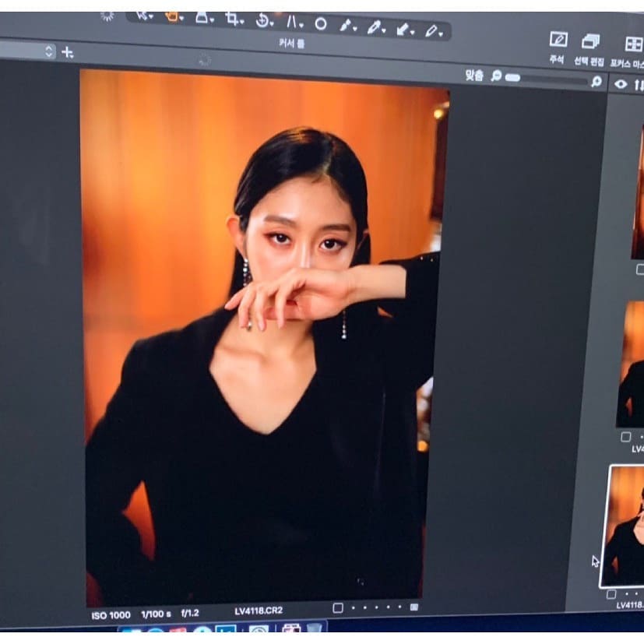Click the LV4118 label under selected thumbnail

(630, 604)
